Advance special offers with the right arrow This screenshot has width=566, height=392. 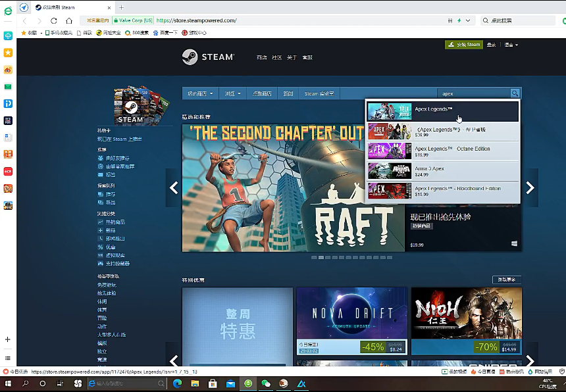(x=530, y=360)
